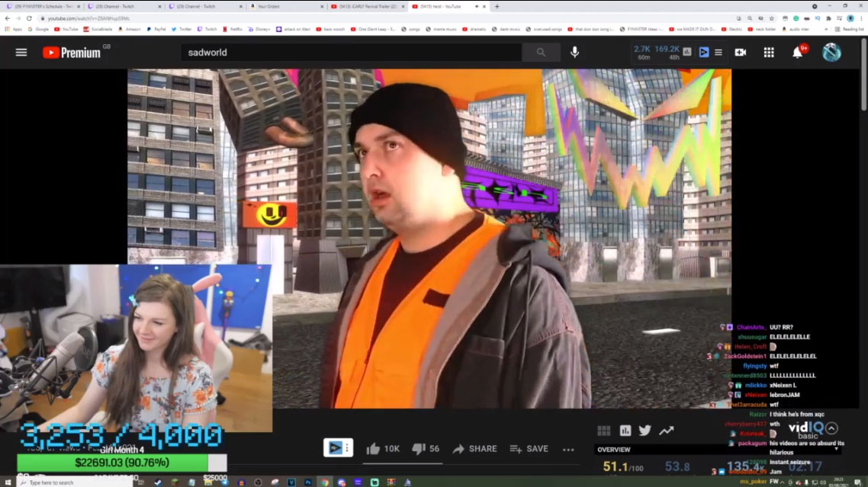Open Chrome three-dot menu

(861, 18)
